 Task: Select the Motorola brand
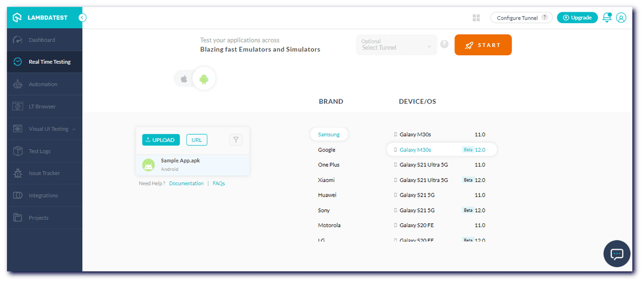tap(330, 226)
